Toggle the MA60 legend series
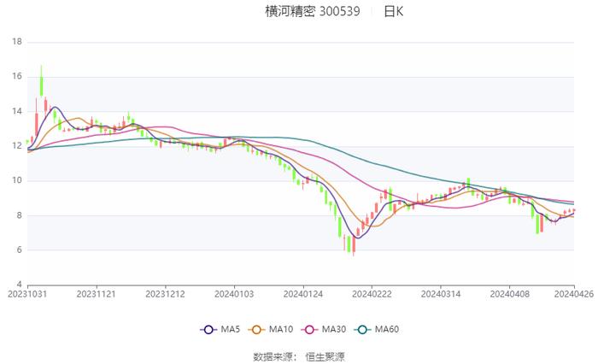Viewport: 598px width, 364px height. click(x=377, y=330)
